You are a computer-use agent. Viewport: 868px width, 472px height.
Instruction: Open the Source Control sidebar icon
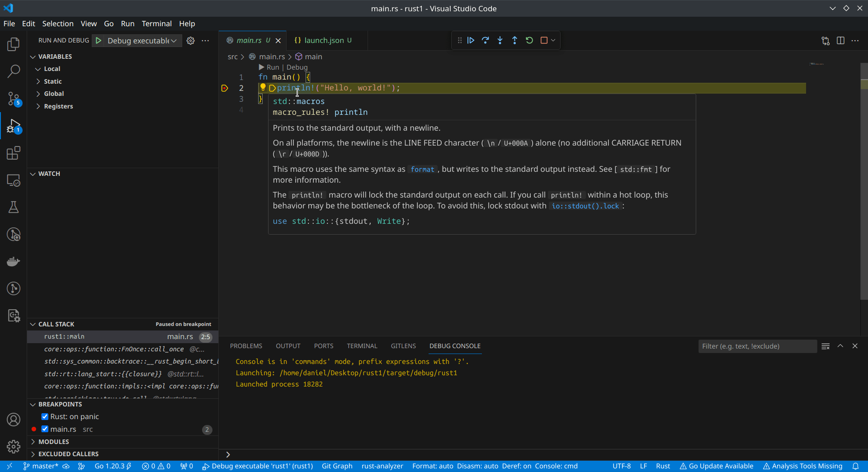[14, 99]
